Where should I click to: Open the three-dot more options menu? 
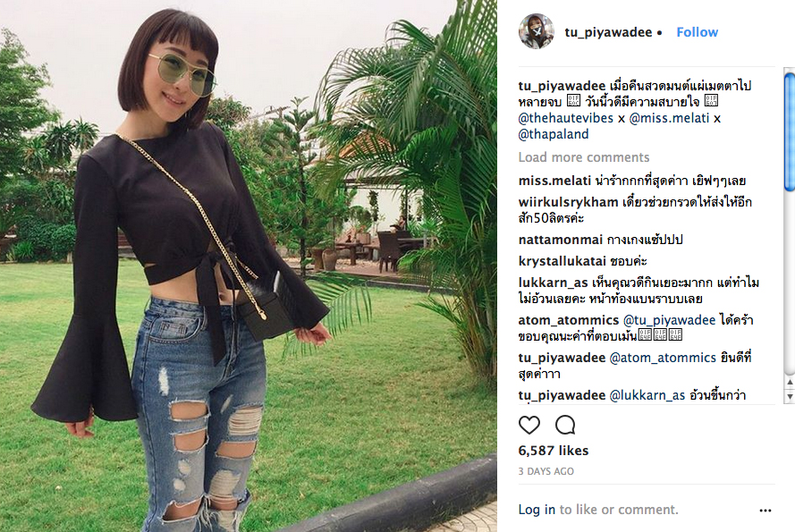[765, 511]
